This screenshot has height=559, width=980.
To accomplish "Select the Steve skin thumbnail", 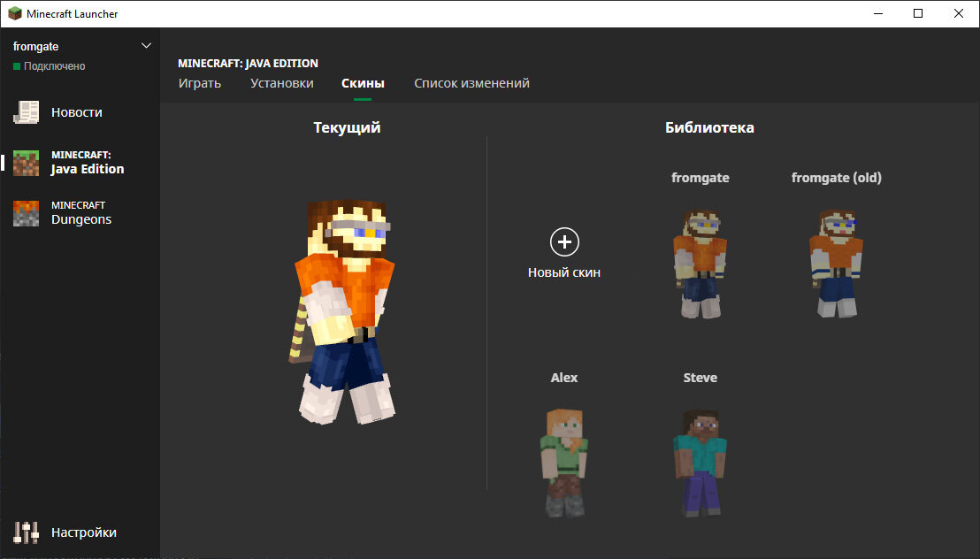I will [700, 460].
